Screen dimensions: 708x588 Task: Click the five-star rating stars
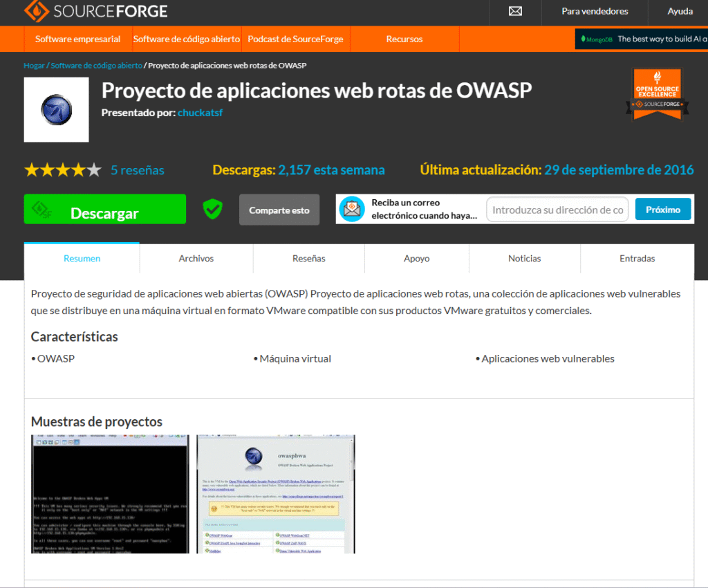(x=63, y=170)
